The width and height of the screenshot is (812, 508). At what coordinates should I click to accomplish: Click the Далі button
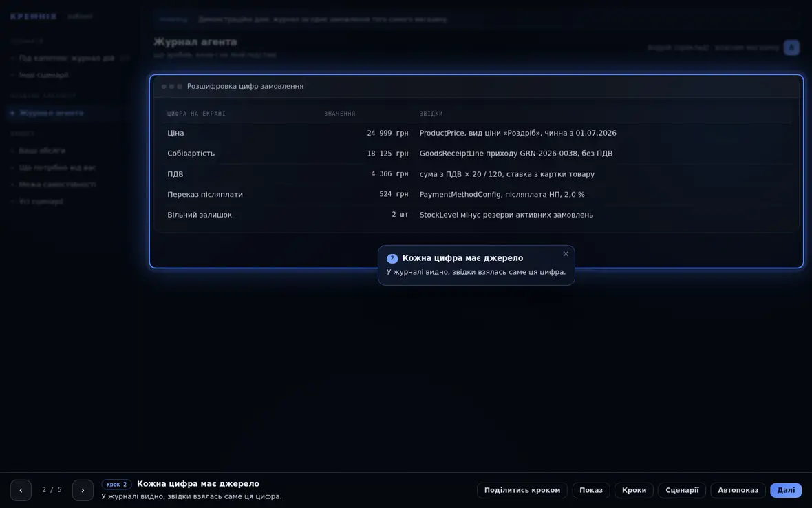pyautogui.click(x=786, y=490)
